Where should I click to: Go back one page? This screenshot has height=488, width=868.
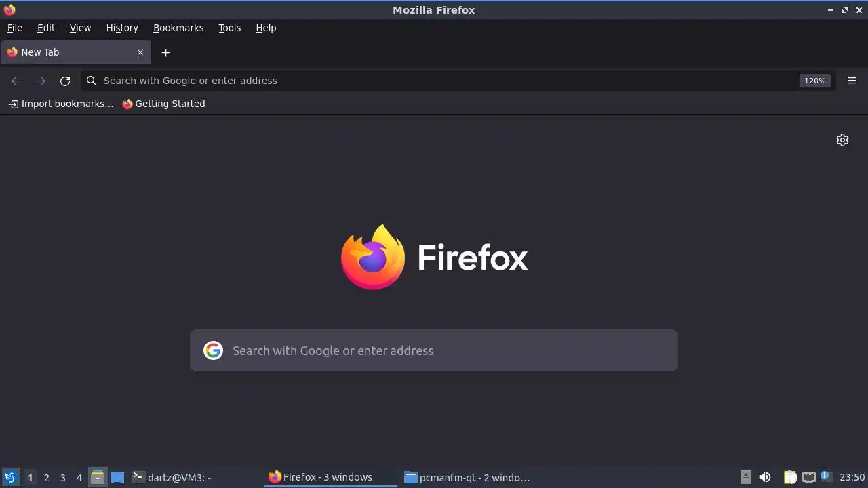coord(16,81)
